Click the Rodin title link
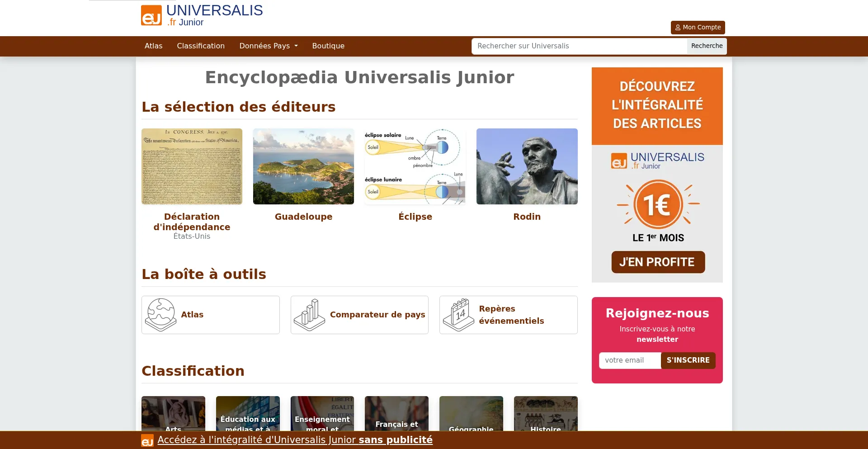 [527, 217]
